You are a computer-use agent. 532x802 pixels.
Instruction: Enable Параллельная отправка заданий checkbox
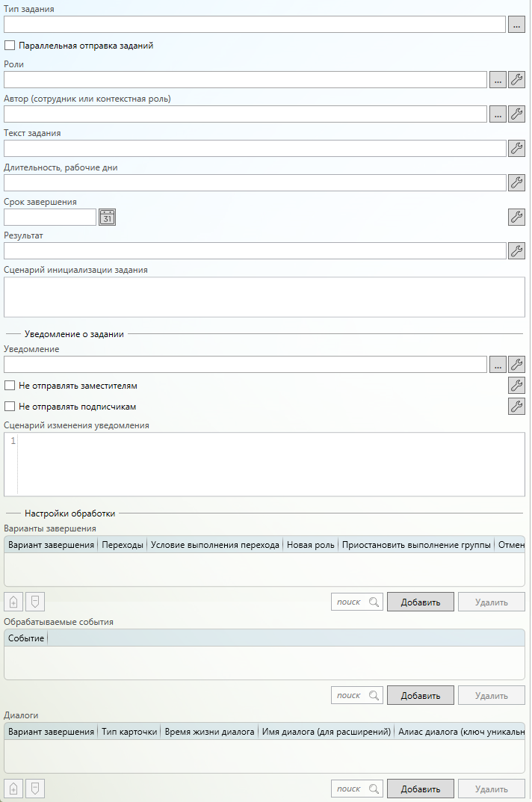pos(10,46)
